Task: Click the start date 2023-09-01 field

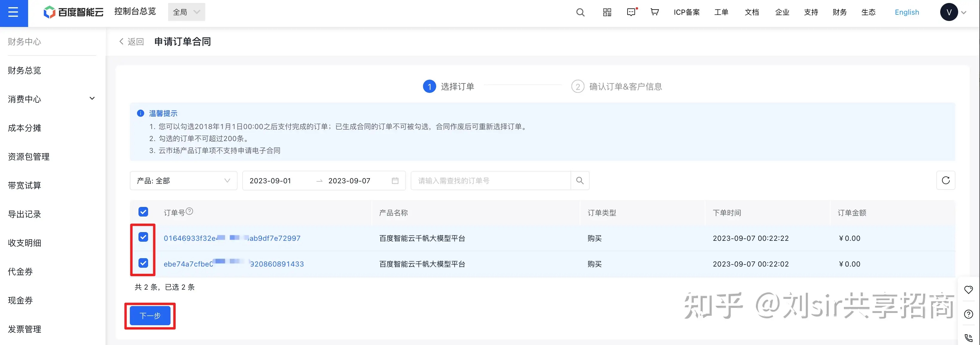Action: (270, 181)
